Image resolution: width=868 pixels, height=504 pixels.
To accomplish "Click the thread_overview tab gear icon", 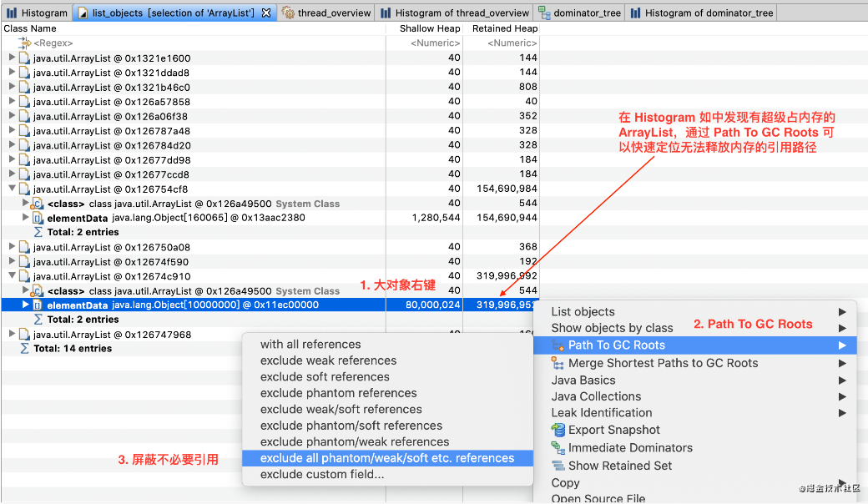I will [x=288, y=13].
